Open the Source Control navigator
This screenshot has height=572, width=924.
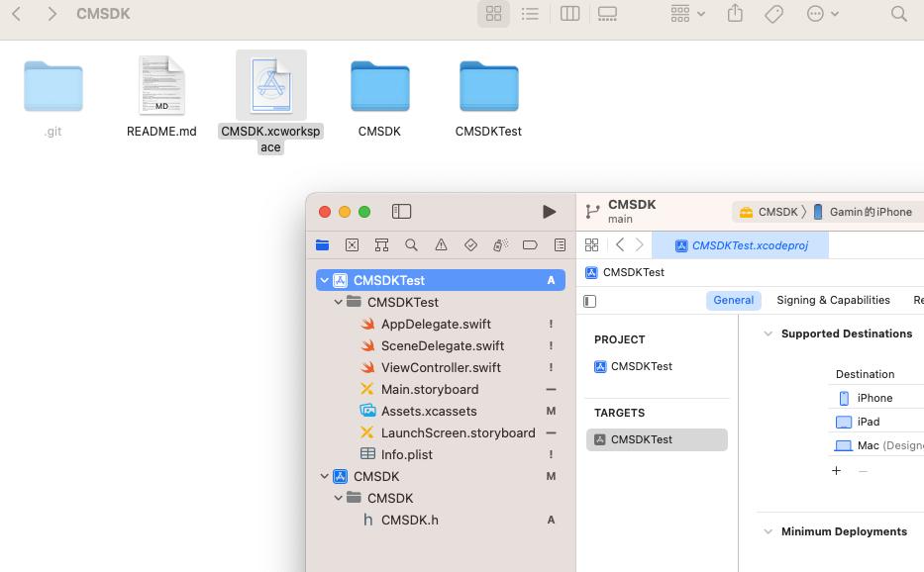click(352, 245)
